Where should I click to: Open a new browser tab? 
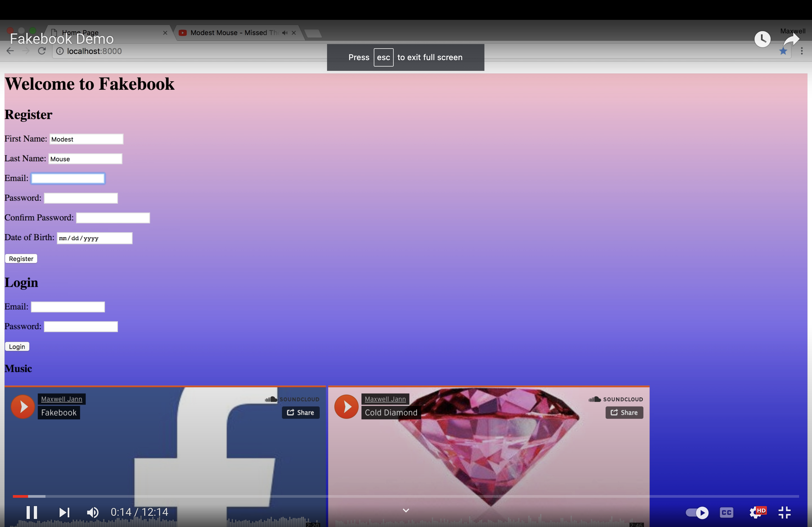coord(313,33)
